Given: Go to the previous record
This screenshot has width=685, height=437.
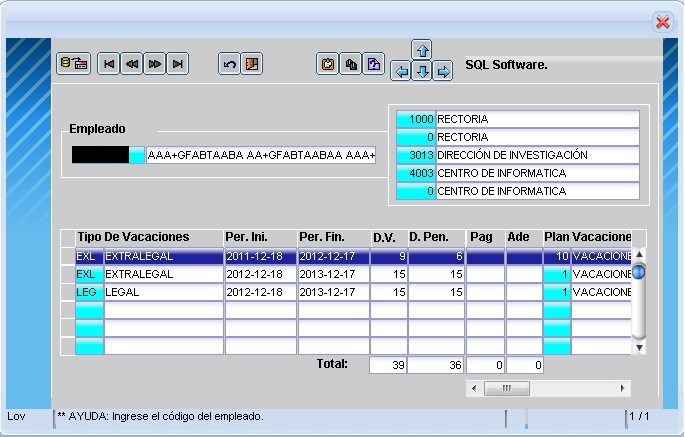Looking at the screenshot, I should coord(132,64).
